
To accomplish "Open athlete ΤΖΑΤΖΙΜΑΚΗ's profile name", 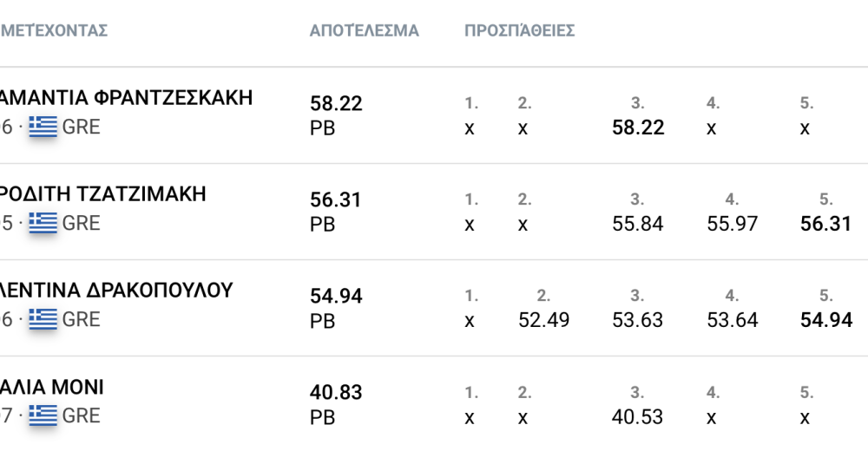I will point(103,194).
